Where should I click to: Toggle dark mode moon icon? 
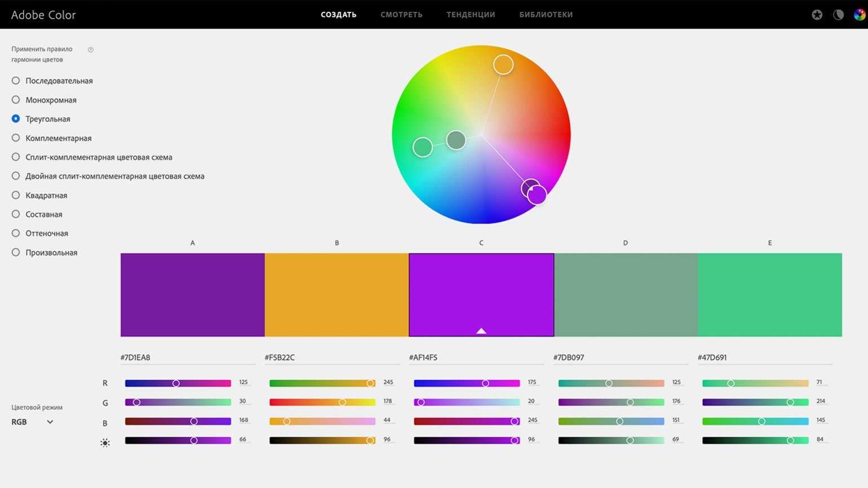(x=838, y=15)
